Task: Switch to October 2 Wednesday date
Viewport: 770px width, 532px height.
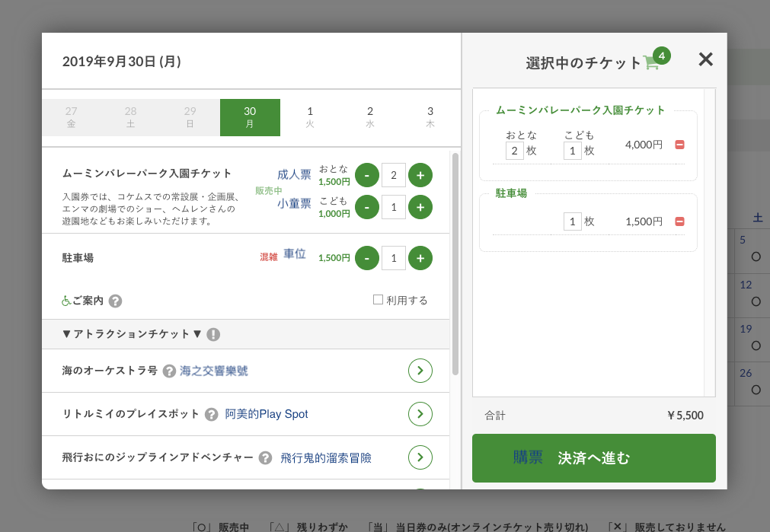Action: click(370, 117)
